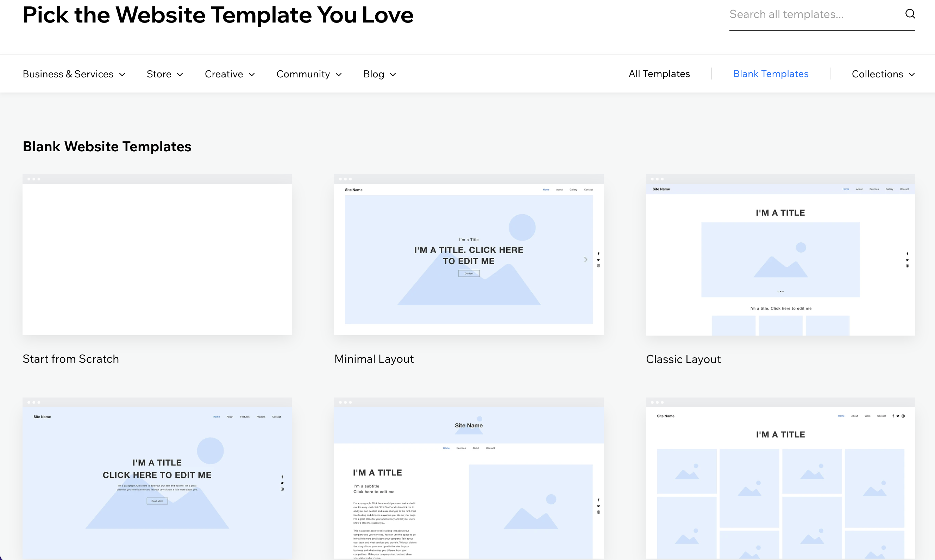
Task: Click the Facebook icon in Minimal Layout preview
Action: coord(598,254)
